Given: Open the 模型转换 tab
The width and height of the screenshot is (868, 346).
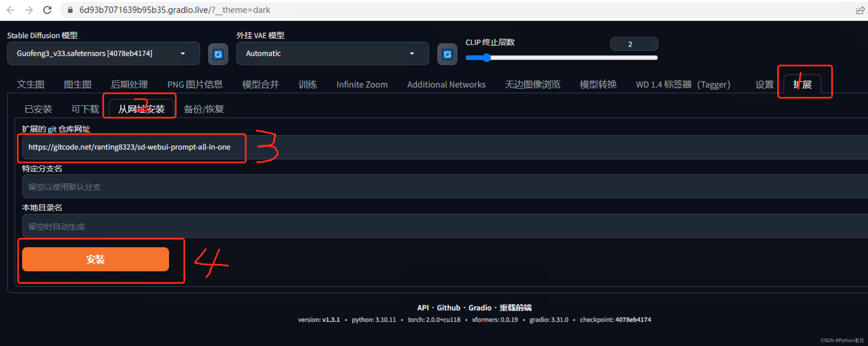Looking at the screenshot, I should click(x=598, y=85).
